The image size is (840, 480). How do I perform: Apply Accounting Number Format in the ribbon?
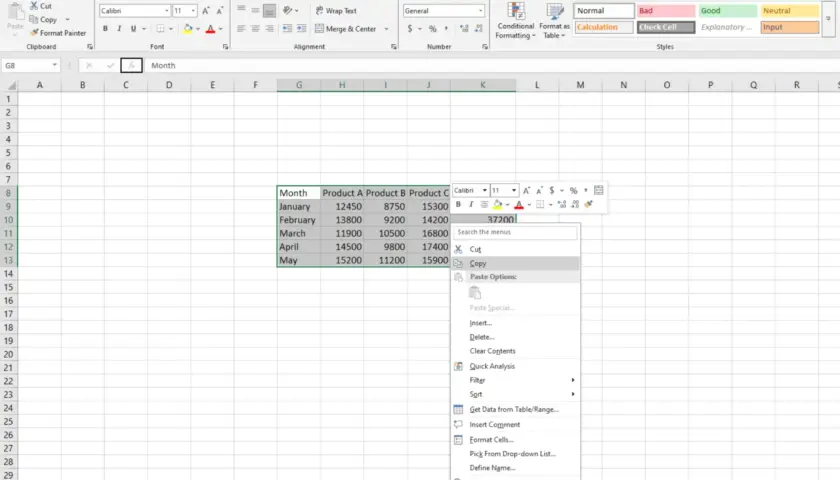[x=410, y=28]
